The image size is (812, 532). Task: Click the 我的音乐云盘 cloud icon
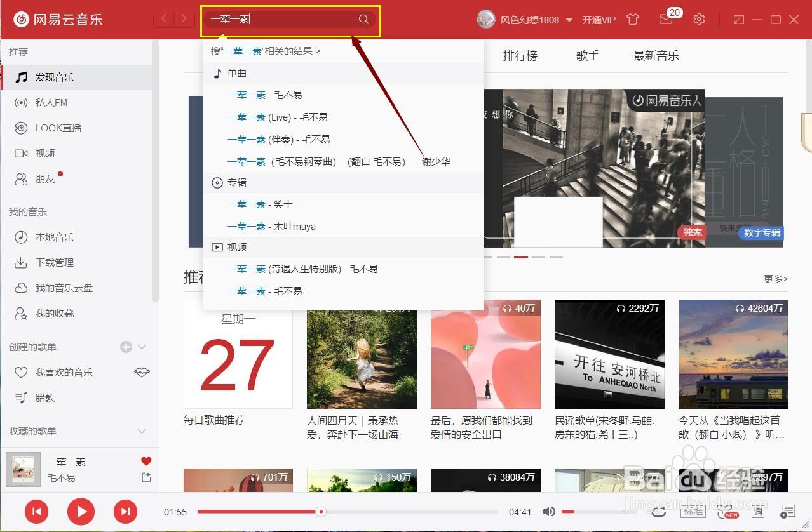tap(21, 288)
